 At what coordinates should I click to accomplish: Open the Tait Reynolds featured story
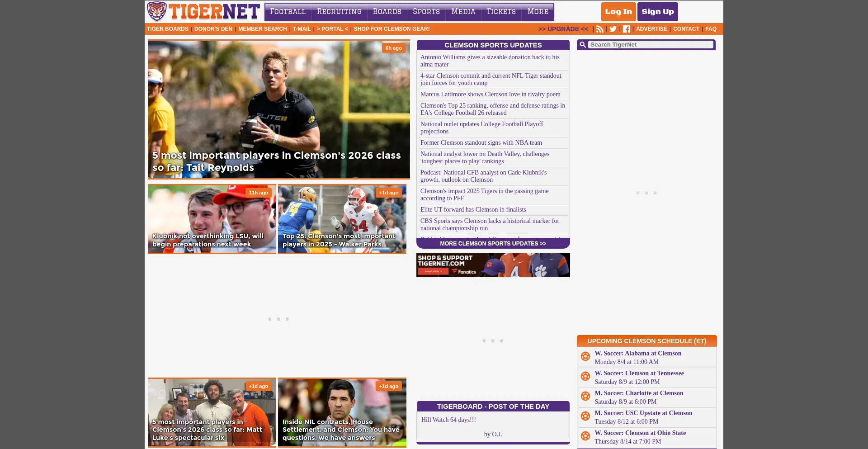279,109
